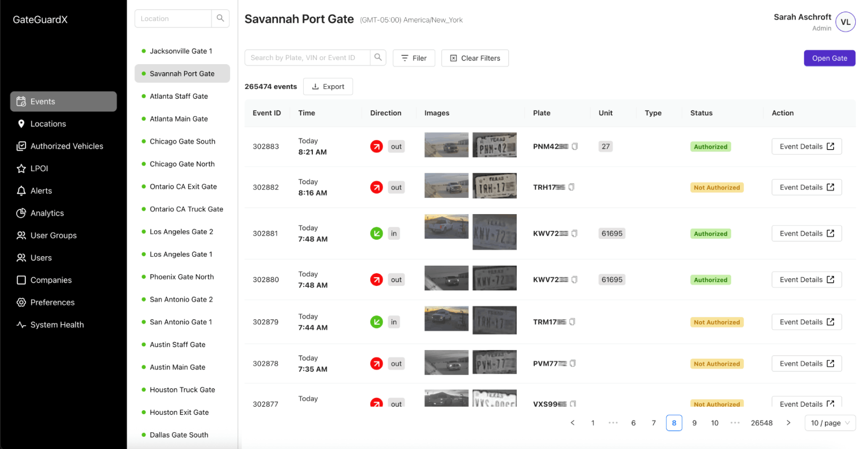
Task: Click the Companies square icon
Action: (21, 280)
